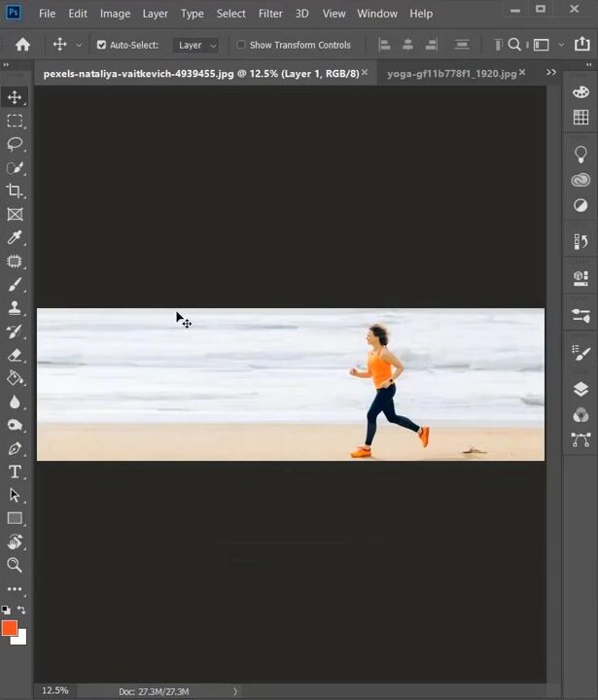Image resolution: width=598 pixels, height=700 pixels.
Task: Open the Filter menu
Action: 270,14
